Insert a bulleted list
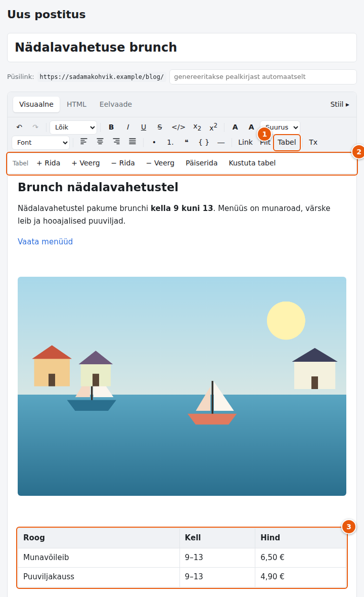The width and height of the screenshot is (364, 597). click(154, 142)
